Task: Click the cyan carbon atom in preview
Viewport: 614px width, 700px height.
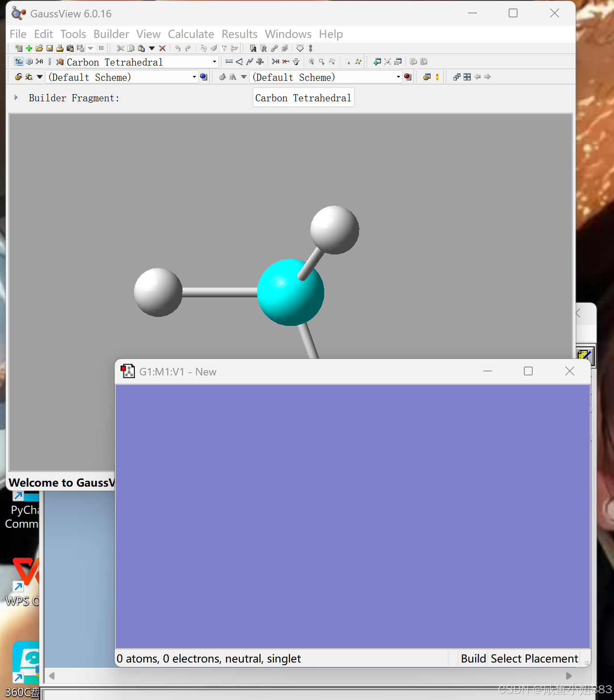Action: [290, 292]
